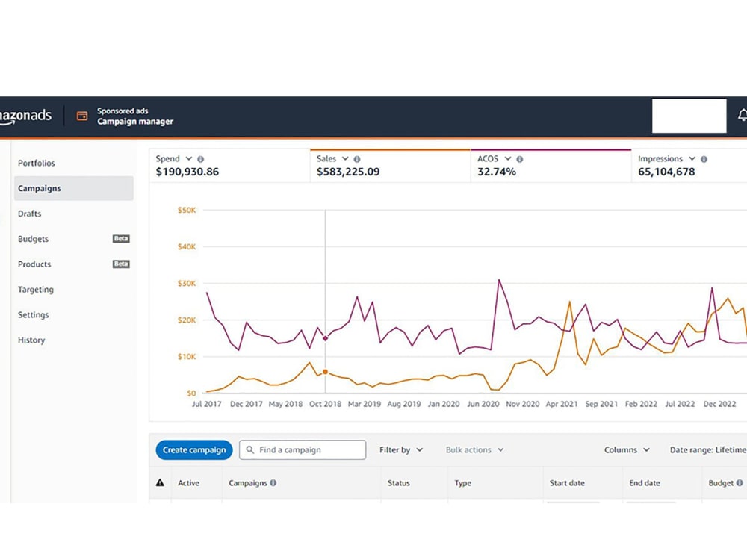Open History in the sidebar
Viewport: 747px width, 560px height.
[x=31, y=340]
